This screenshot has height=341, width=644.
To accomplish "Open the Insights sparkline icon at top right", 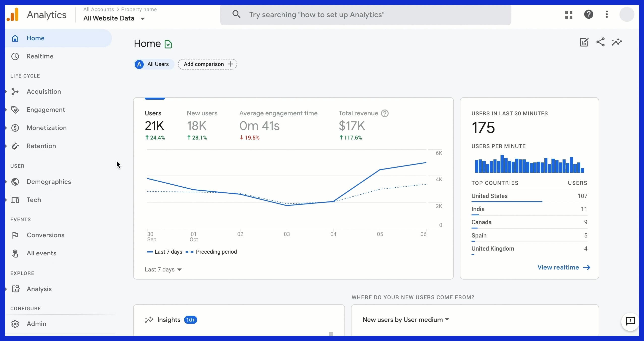I will (617, 42).
